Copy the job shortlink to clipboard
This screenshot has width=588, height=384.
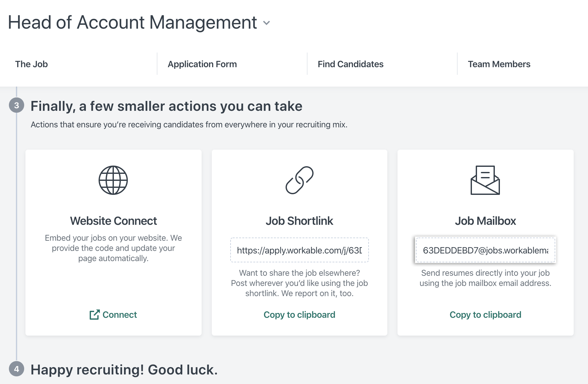tap(300, 315)
